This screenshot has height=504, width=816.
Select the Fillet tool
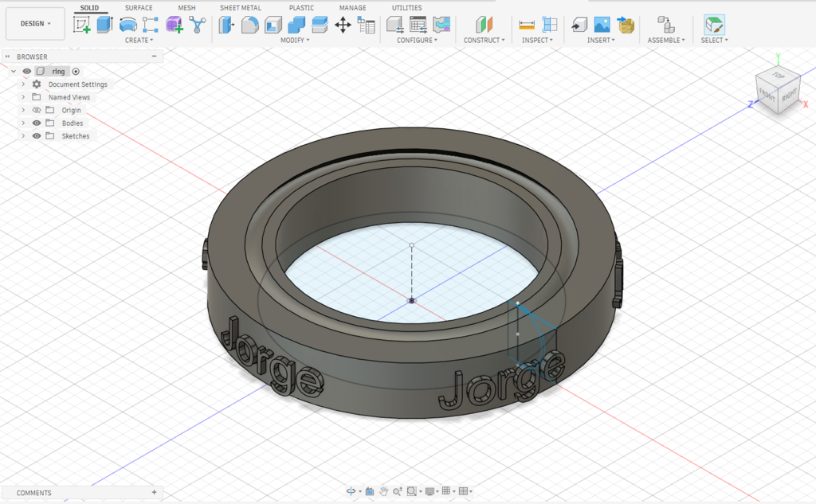[x=249, y=25]
